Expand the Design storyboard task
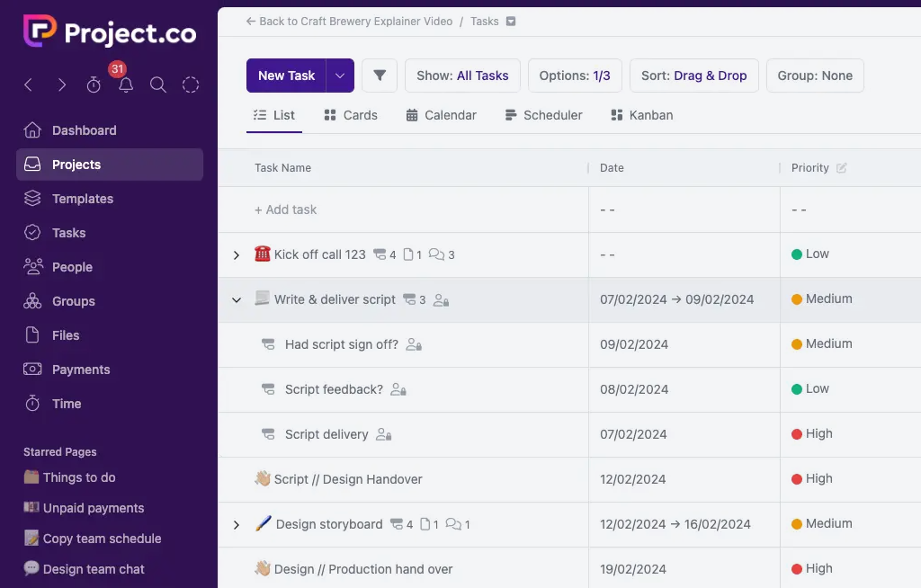Screen dimensions: 921x588 (x=237, y=524)
